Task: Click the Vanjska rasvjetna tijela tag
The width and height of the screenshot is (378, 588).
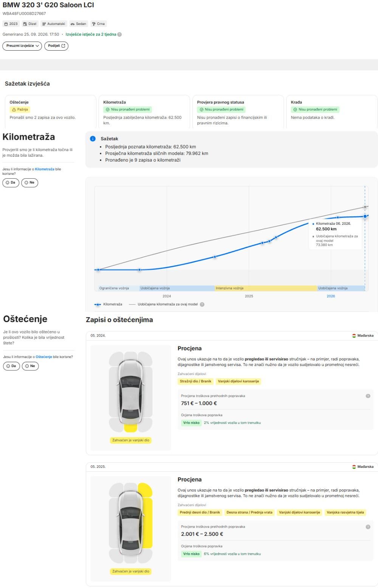Action: tap(345, 512)
